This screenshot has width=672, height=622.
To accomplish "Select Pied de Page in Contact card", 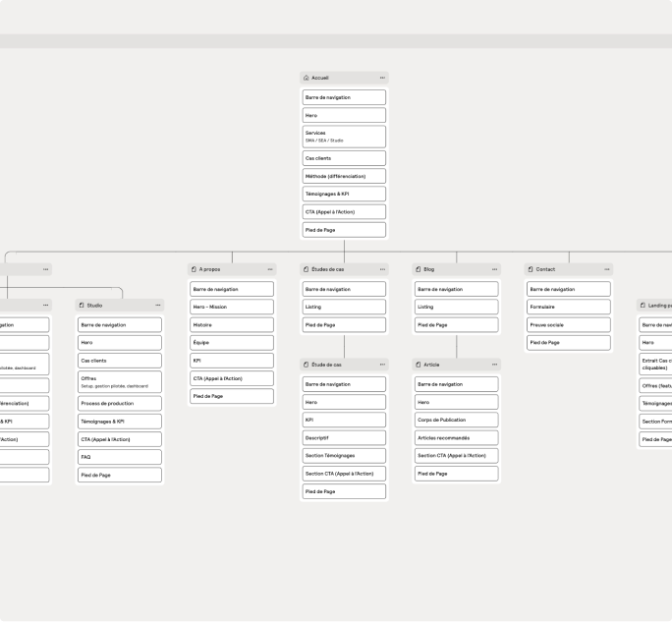I will click(569, 343).
